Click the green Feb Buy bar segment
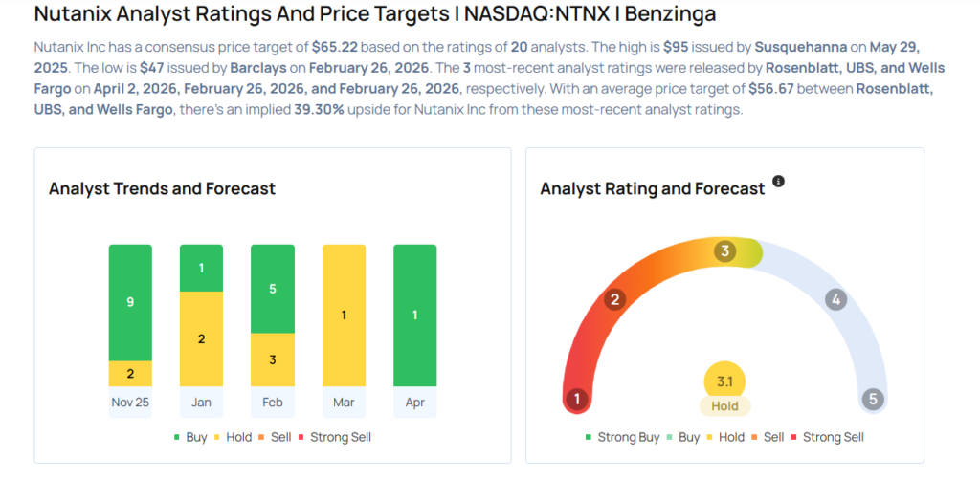Viewport: 980px width, 479px height. point(272,289)
